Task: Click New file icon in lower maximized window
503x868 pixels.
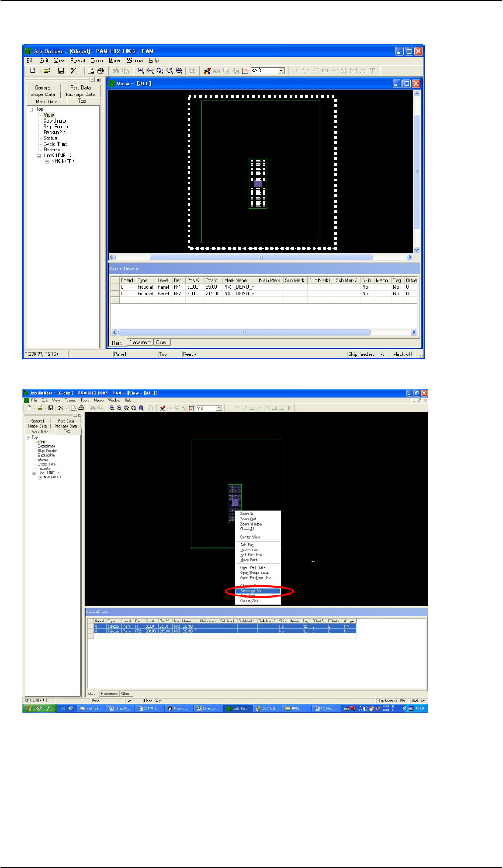Action: coord(30,408)
